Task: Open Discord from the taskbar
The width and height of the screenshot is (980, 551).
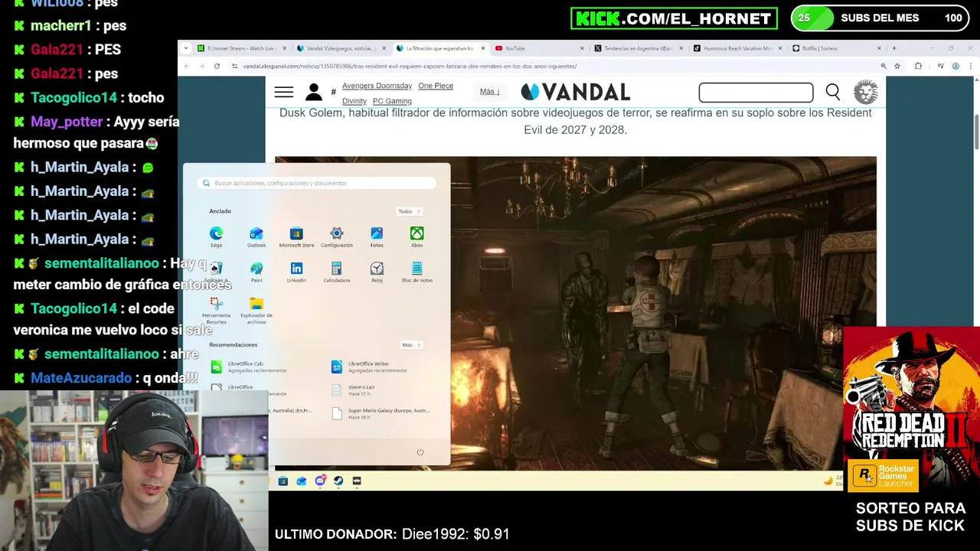Action: [x=320, y=481]
